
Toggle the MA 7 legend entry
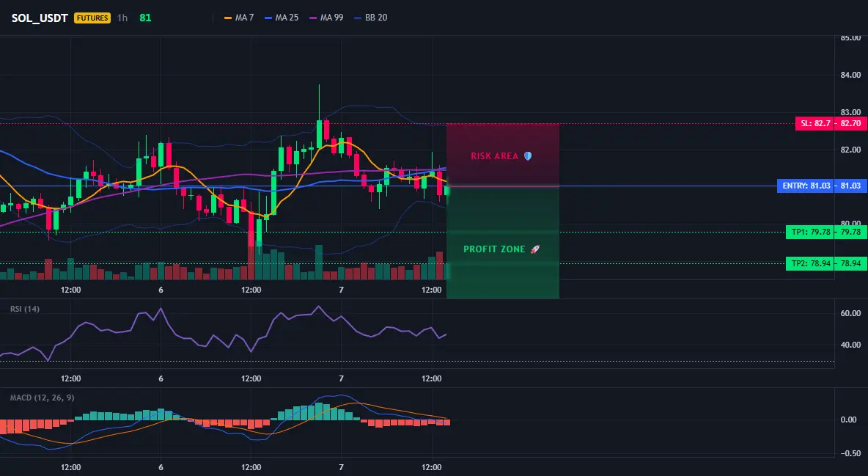[x=238, y=18]
